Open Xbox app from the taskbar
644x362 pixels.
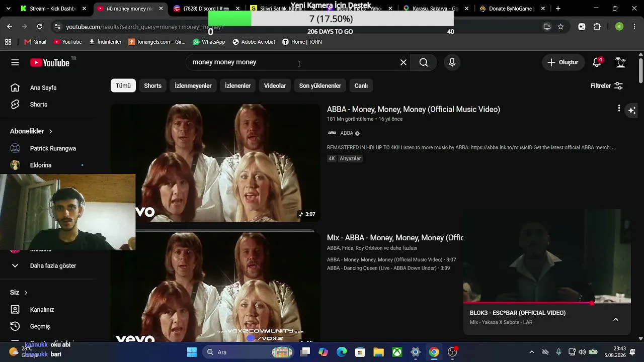point(397,352)
